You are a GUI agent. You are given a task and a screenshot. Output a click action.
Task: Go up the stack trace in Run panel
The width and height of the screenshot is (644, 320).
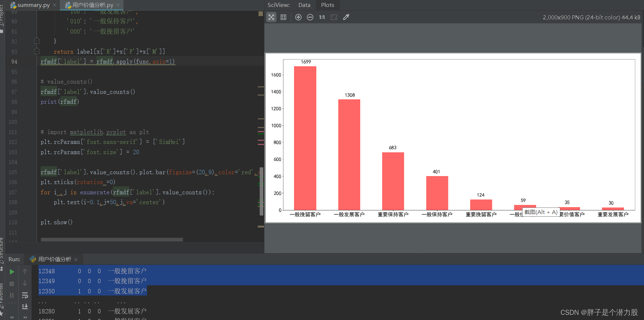pos(25,271)
